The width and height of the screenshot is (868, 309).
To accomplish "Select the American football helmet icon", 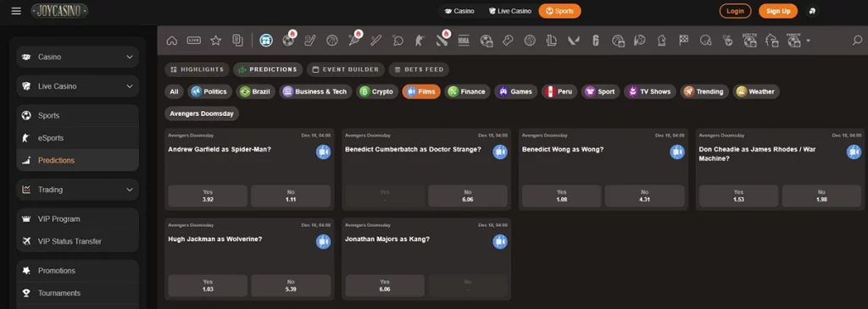I will pyautogui.click(x=705, y=41).
